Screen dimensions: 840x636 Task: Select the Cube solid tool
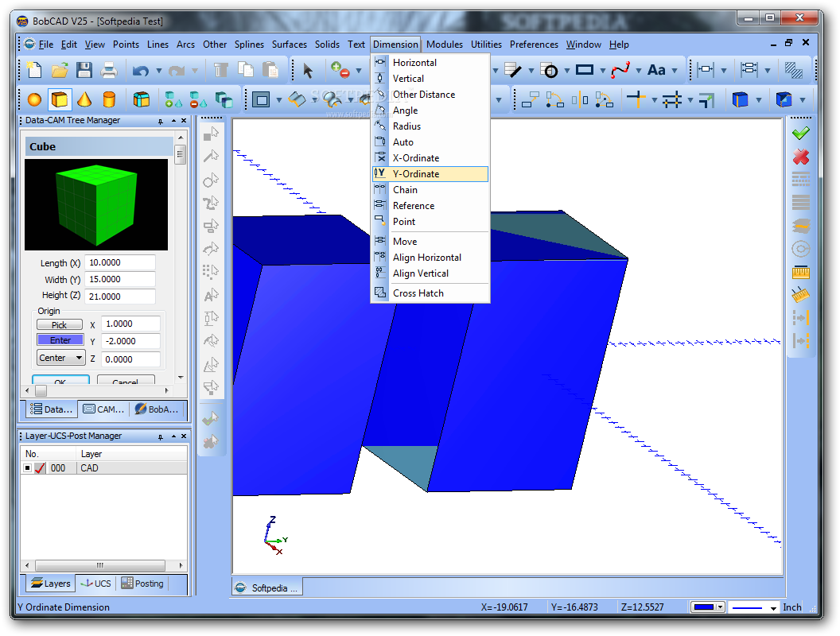click(x=60, y=99)
